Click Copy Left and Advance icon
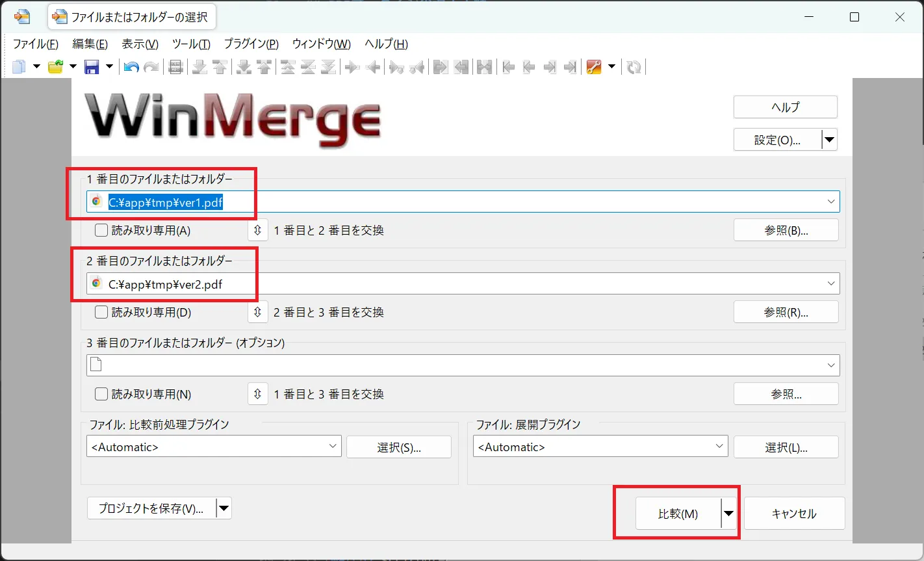Viewport: 924px width, 561px height. [x=417, y=66]
